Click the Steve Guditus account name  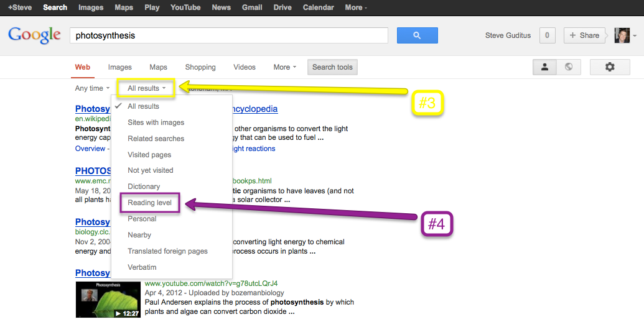click(x=508, y=35)
